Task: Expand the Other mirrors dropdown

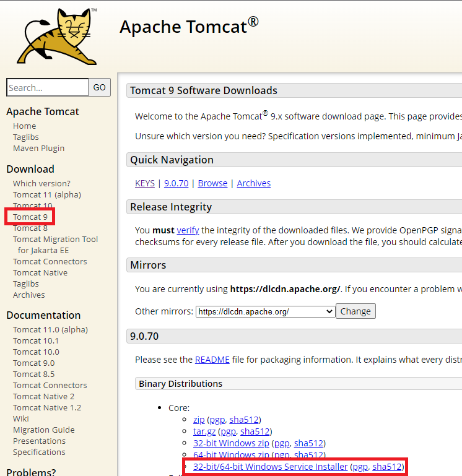Action: (265, 311)
